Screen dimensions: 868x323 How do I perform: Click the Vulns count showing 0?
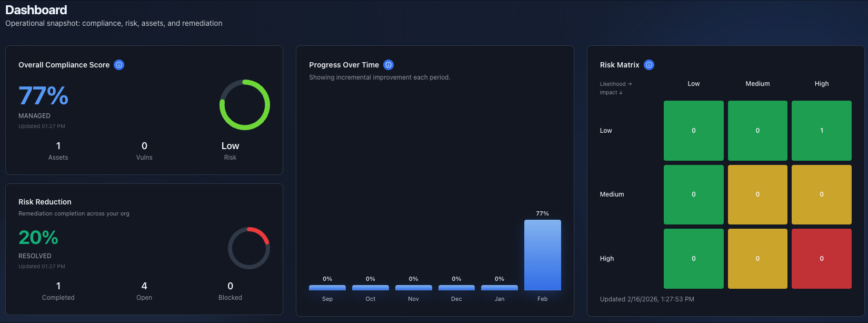[x=144, y=151]
